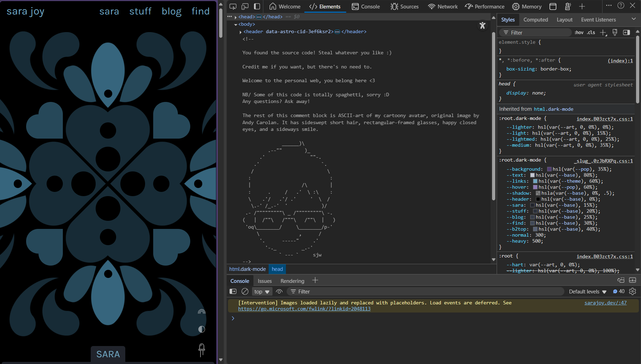The height and width of the screenshot is (364, 641).
Task: Click the sara nav link
Action: 109,11
